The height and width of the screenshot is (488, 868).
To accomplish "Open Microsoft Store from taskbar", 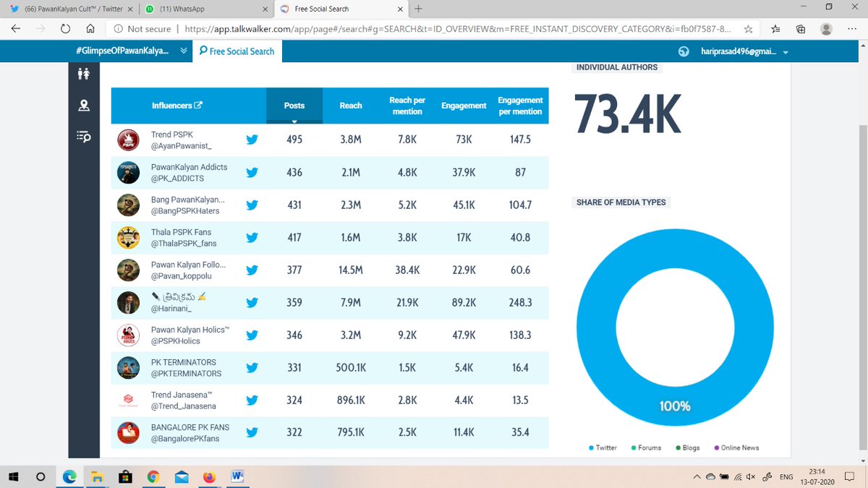I will point(124,477).
